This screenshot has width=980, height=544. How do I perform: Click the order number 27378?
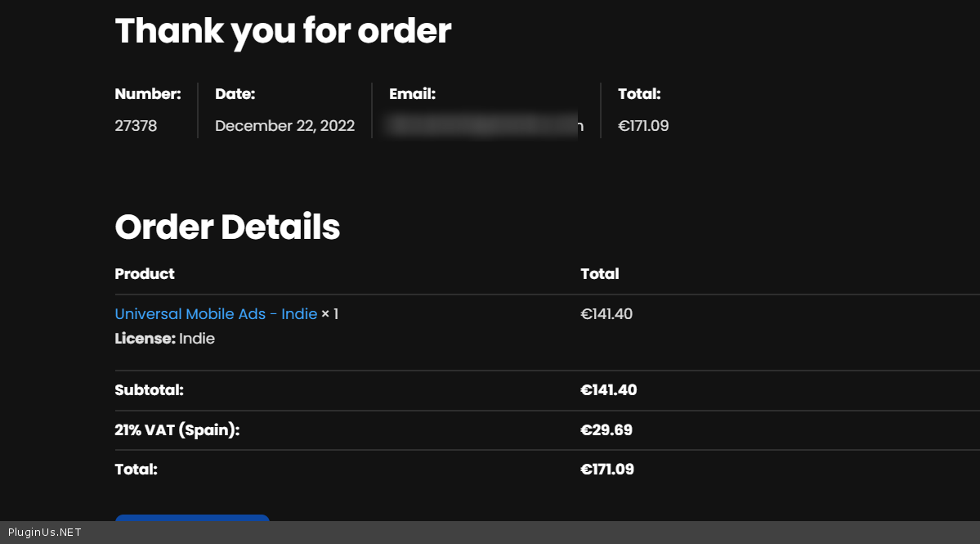[x=136, y=126]
